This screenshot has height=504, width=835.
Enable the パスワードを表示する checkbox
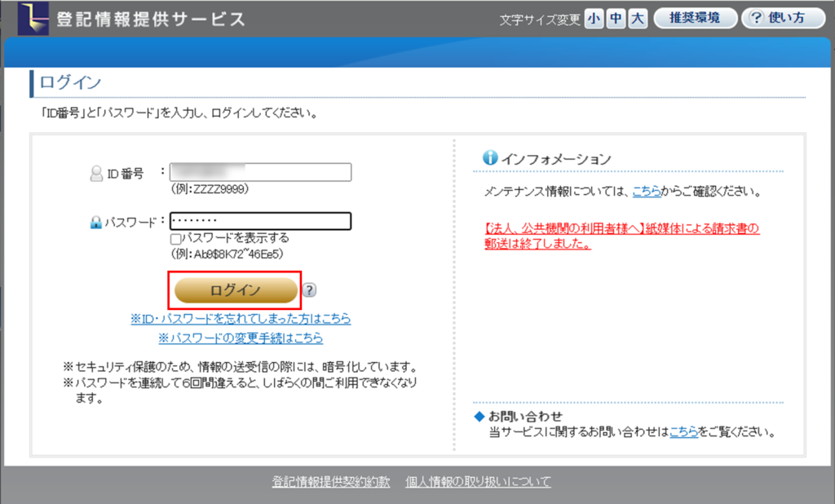point(175,239)
